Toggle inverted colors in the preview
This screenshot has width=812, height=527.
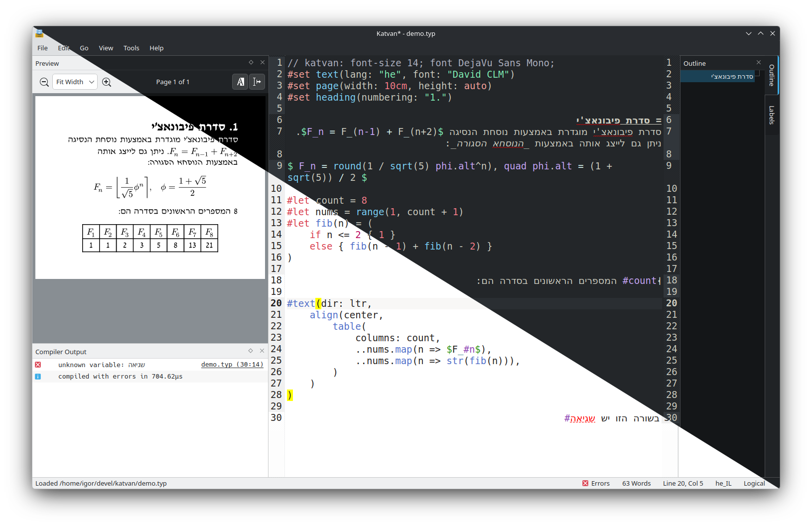tap(240, 82)
